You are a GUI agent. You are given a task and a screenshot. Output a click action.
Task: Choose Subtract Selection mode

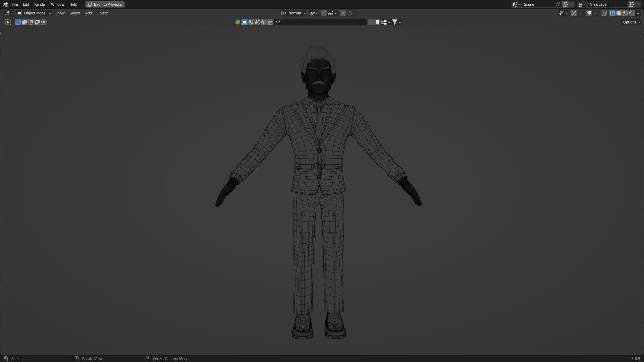click(x=31, y=22)
